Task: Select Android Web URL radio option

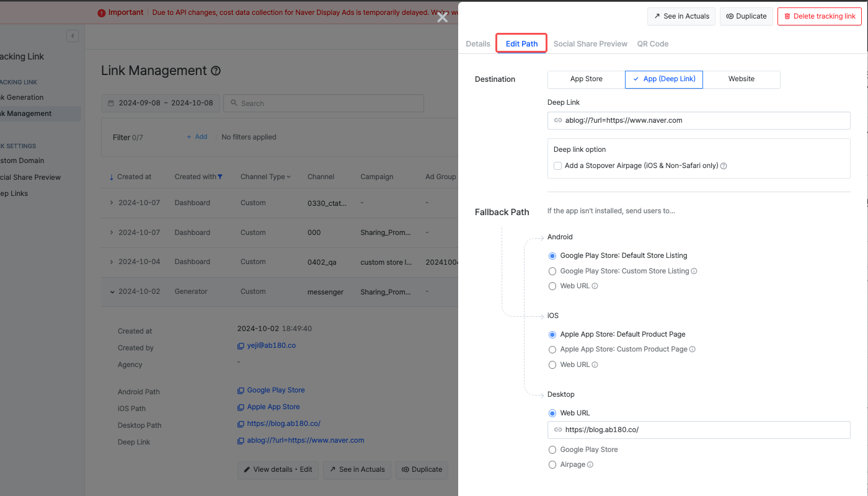Action: pyautogui.click(x=552, y=286)
